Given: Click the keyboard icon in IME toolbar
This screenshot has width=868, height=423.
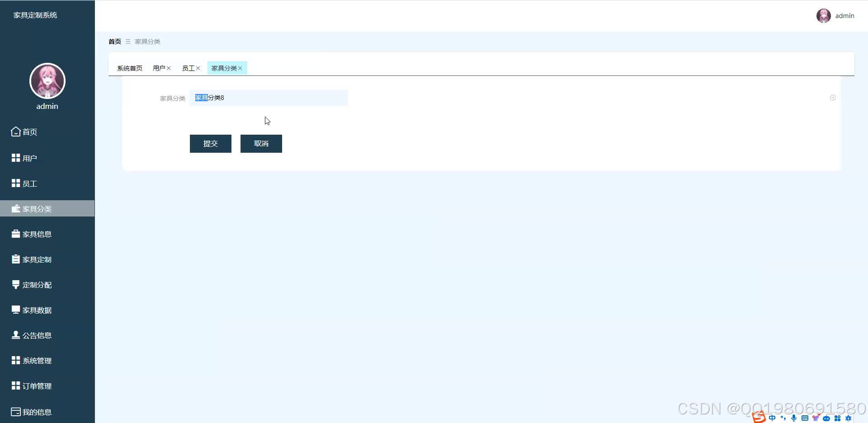Looking at the screenshot, I should click(805, 418).
